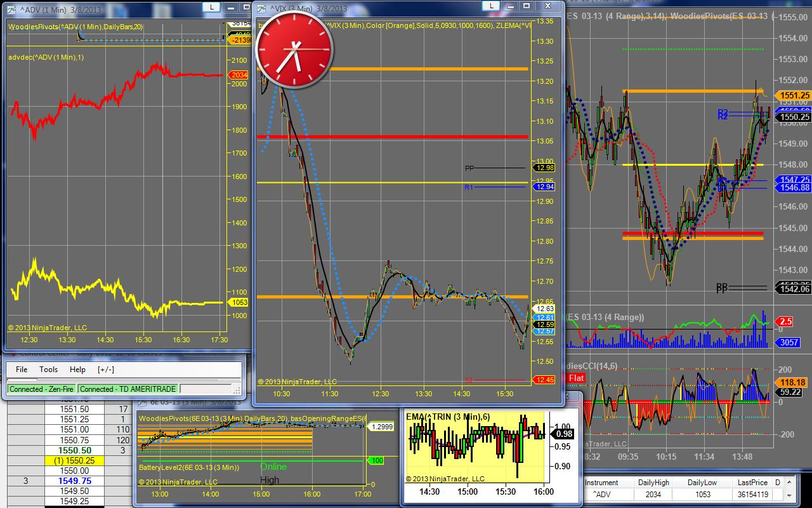812x508 pixels.
Task: Click the green 100 battery level marker
Action: (x=377, y=460)
